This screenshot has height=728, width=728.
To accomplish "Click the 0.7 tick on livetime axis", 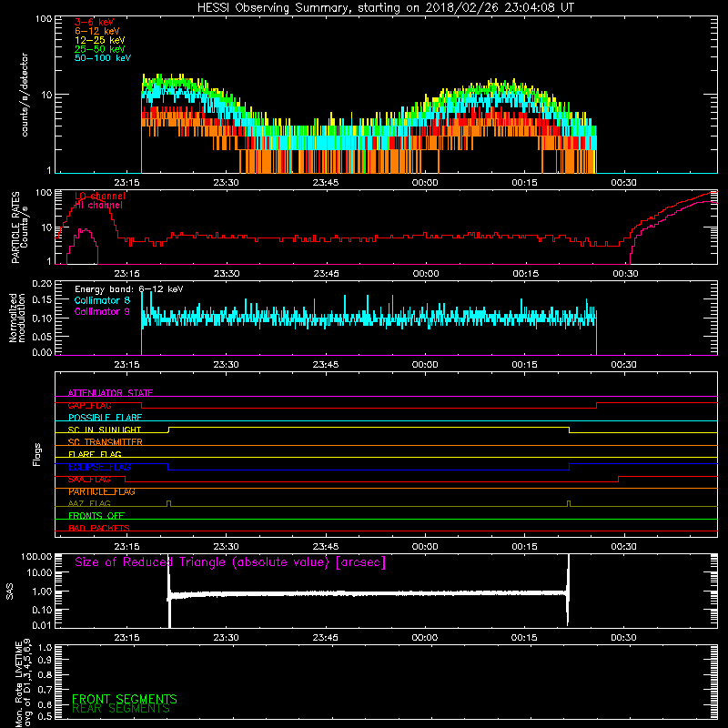I will [x=45, y=690].
